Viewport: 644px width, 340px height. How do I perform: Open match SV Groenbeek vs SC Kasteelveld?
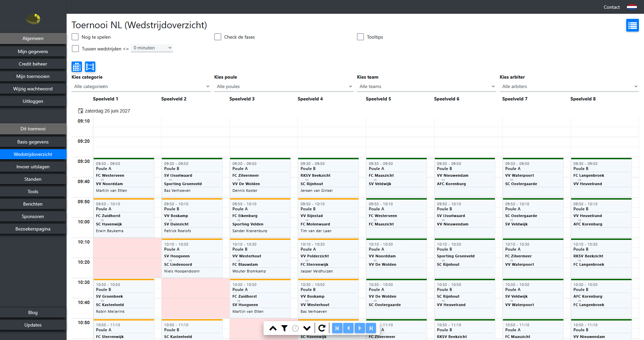pyautogui.click(x=124, y=298)
